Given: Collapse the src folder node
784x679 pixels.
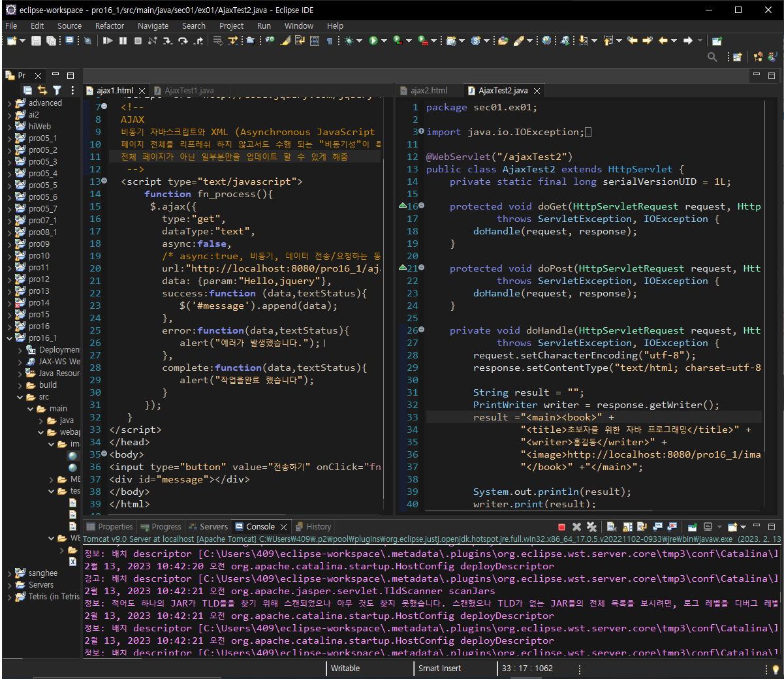Looking at the screenshot, I should [x=20, y=397].
